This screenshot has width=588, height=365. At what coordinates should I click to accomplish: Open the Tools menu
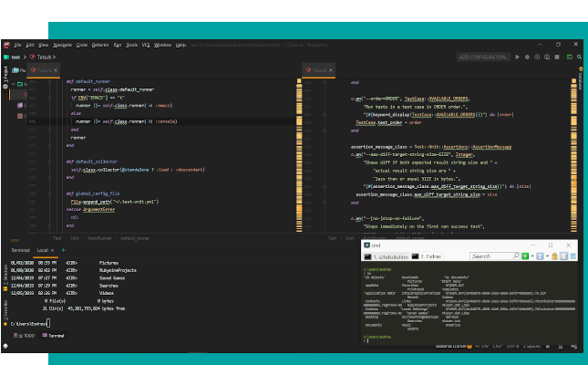click(x=131, y=45)
